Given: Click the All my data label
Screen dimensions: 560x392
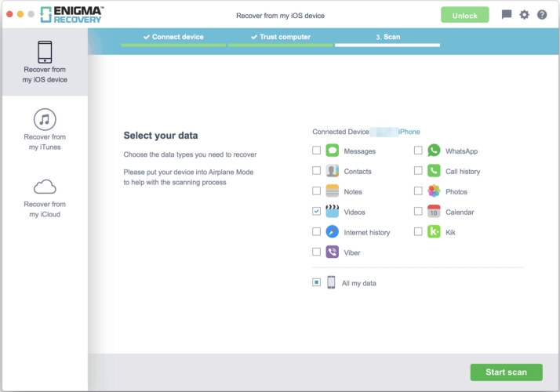Looking at the screenshot, I should click(x=358, y=283).
